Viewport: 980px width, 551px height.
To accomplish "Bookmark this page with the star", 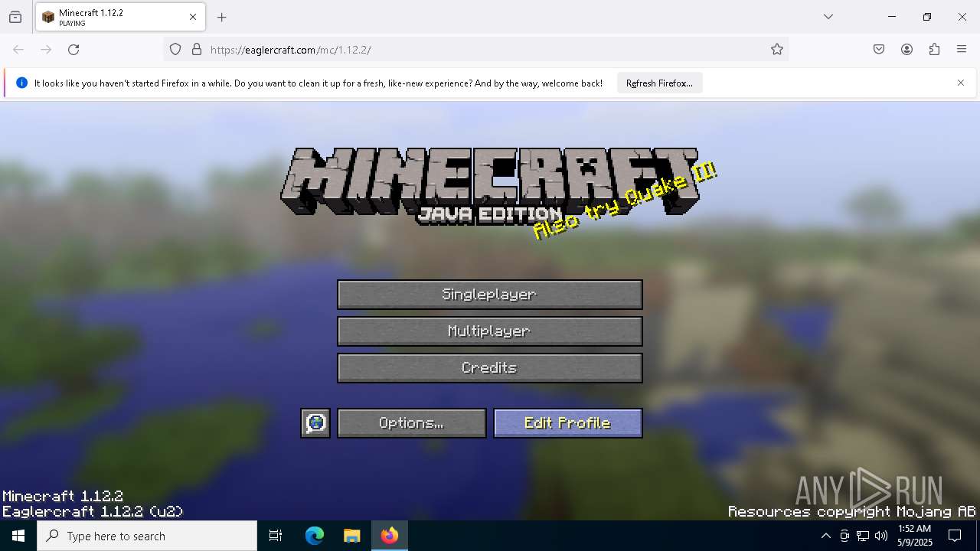I will point(777,50).
